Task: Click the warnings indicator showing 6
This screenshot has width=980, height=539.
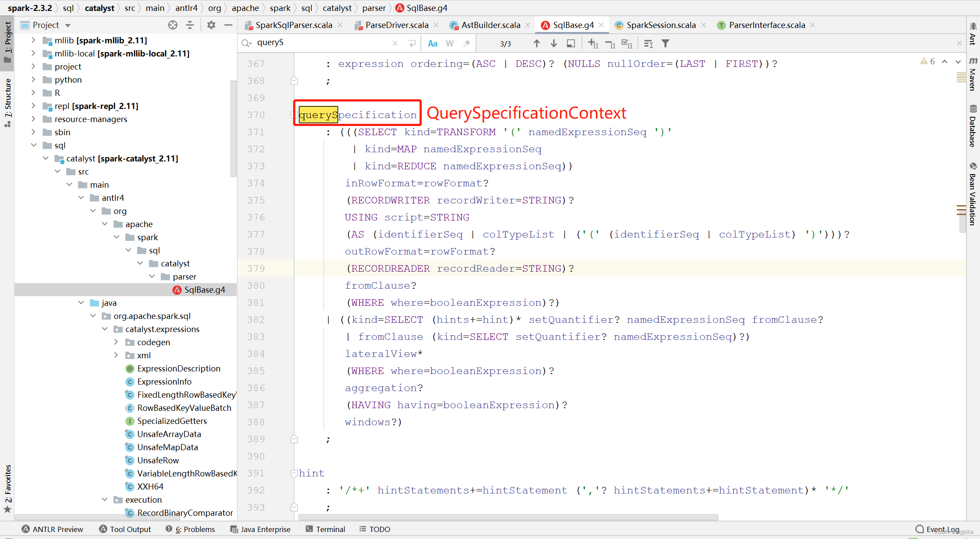Action: [x=927, y=61]
